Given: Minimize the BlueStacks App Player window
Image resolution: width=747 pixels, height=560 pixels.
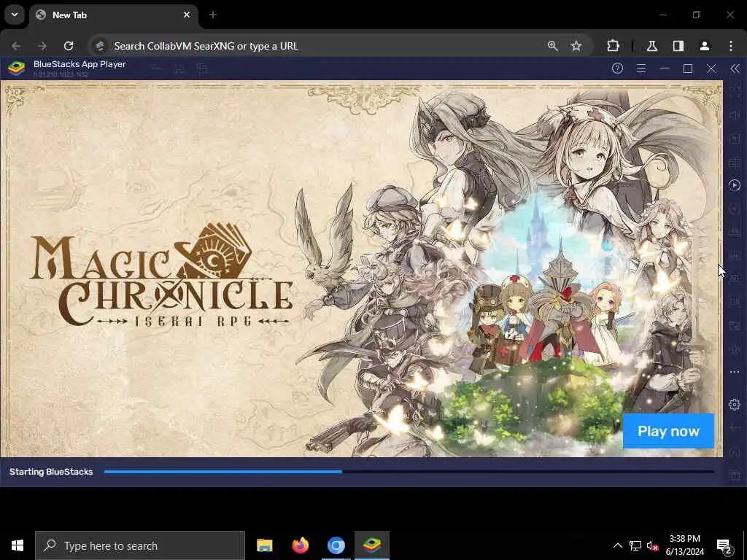Looking at the screenshot, I should (x=664, y=69).
